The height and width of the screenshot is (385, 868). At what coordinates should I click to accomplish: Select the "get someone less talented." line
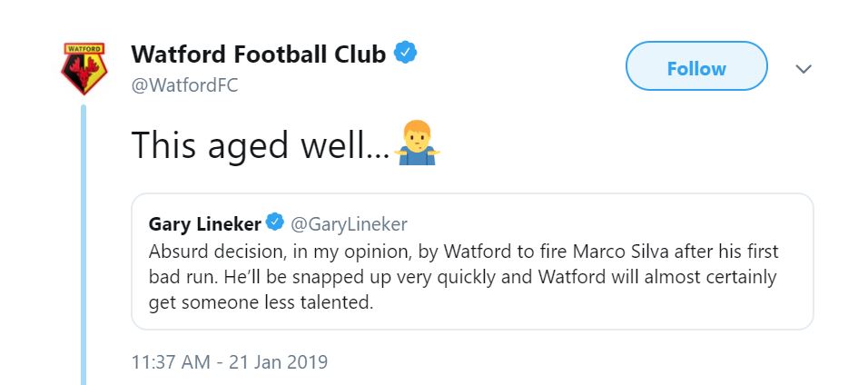click(x=261, y=303)
